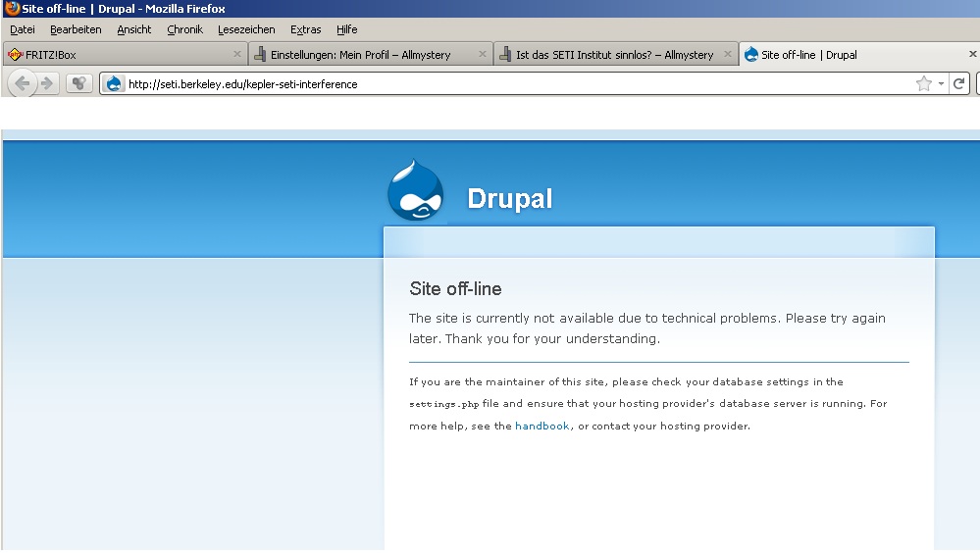Close the SETI Institut sinnlos tab

tap(728, 54)
